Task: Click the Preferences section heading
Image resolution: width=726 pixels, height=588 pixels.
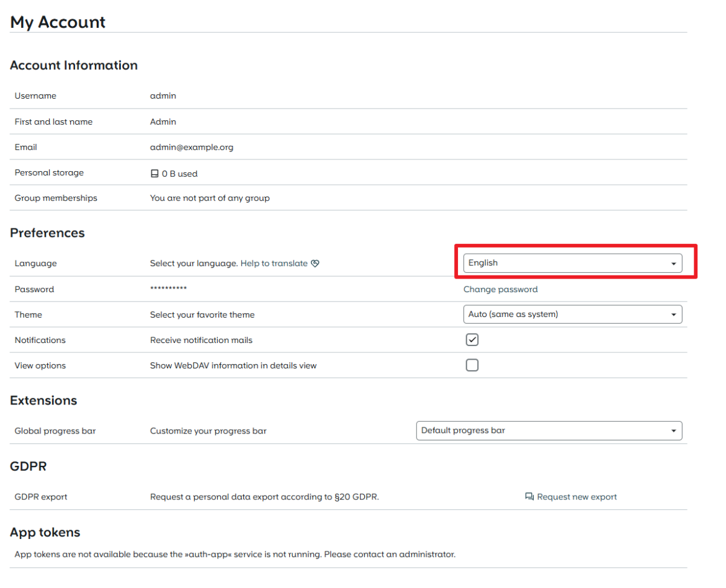Action: tap(47, 233)
